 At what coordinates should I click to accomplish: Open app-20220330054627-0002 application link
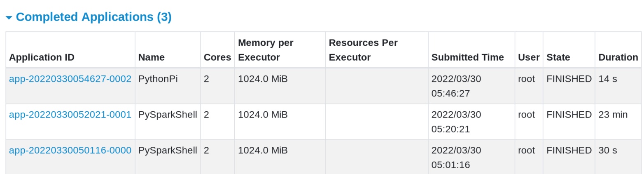(70, 79)
